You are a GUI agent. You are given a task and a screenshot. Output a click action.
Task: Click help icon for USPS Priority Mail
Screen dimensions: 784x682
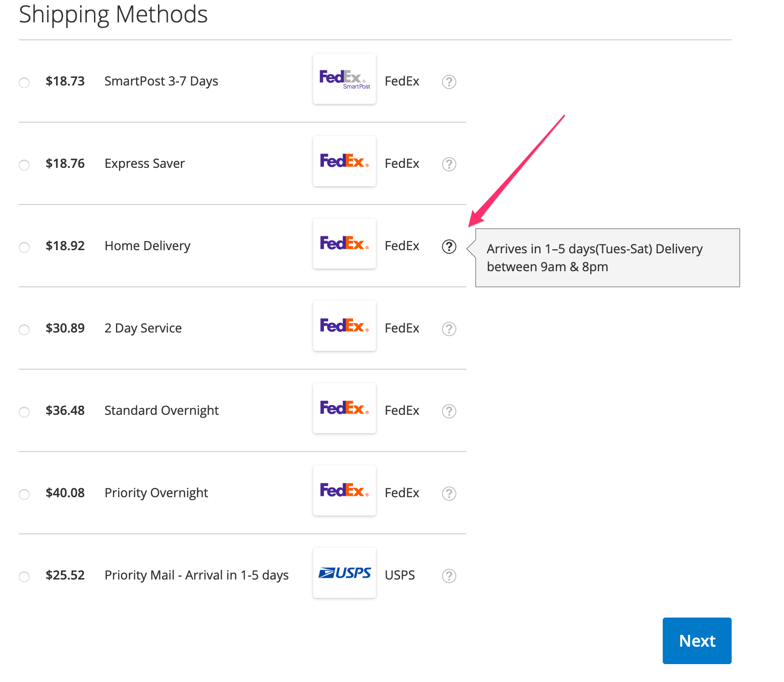pyautogui.click(x=449, y=576)
